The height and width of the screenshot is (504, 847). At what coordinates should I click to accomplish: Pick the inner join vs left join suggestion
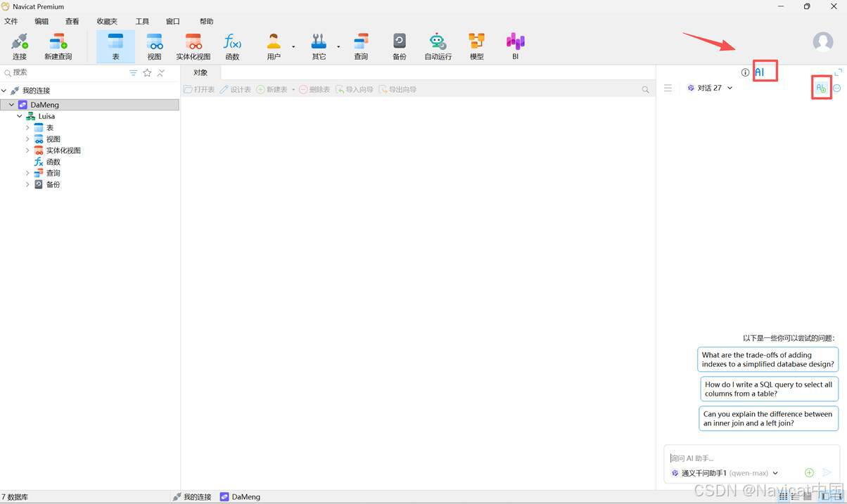pos(768,418)
